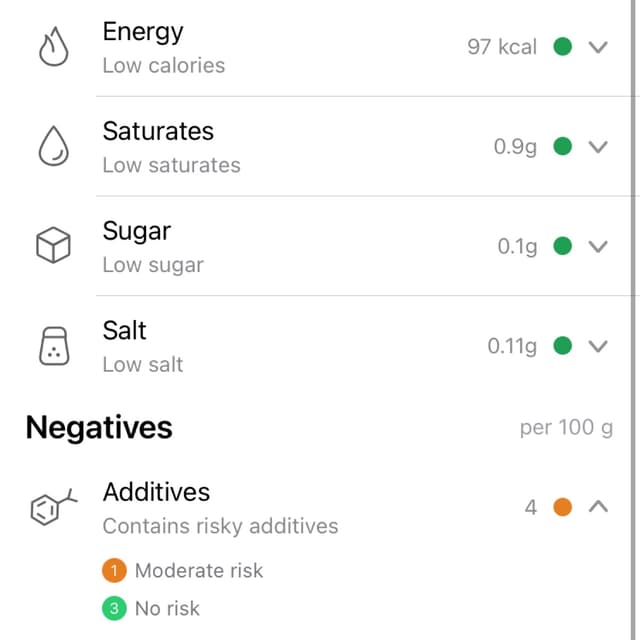Viewport: 640px width, 640px height.
Task: Expand the Saturates row chevron
Action: [x=598, y=147]
